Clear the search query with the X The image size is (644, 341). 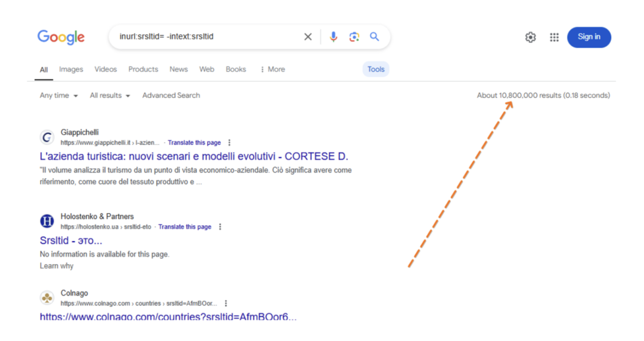308,37
